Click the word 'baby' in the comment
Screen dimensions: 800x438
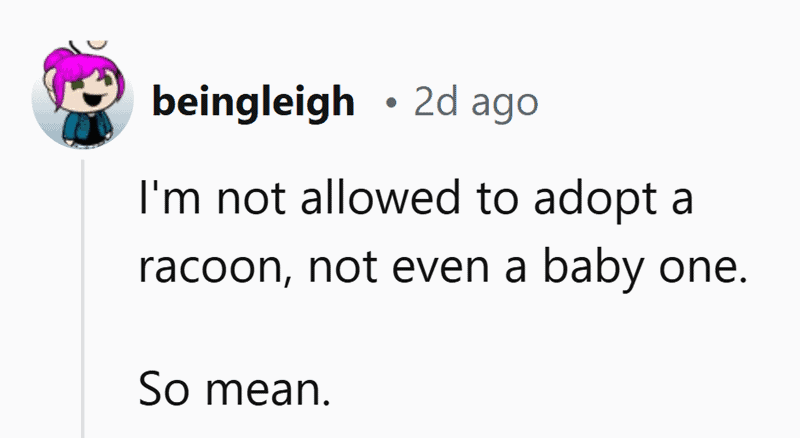[593, 269]
